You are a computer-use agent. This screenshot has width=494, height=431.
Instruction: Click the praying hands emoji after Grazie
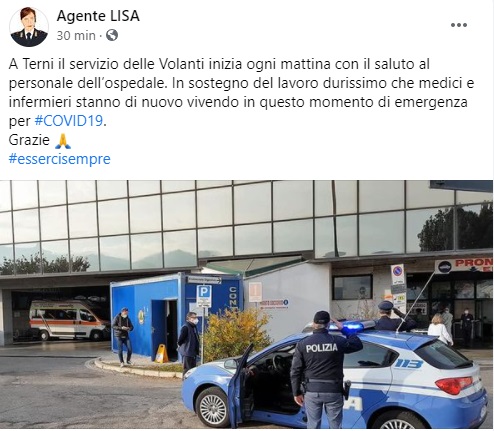pos(63,140)
